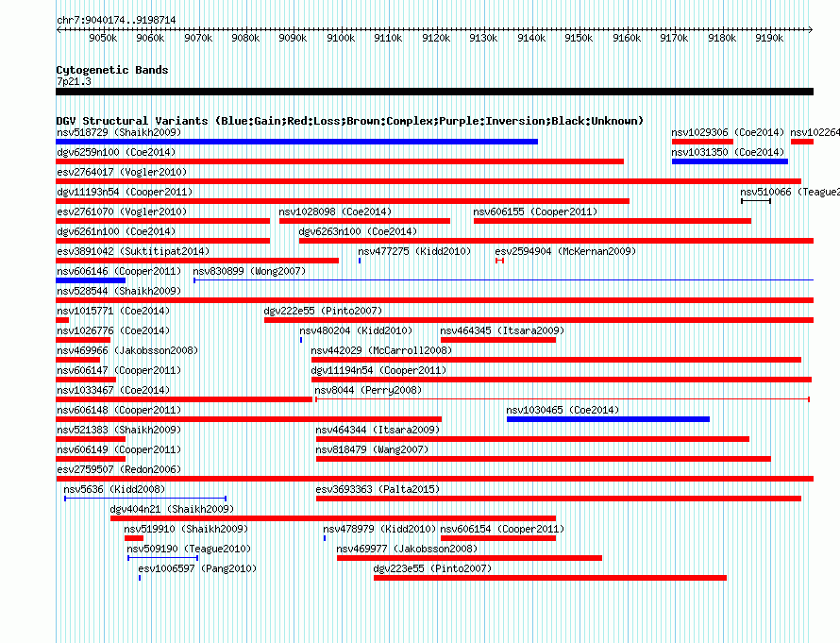The width and height of the screenshot is (840, 643).
Task: Click the nsv1030465 blue gain bar
Action: point(608,419)
